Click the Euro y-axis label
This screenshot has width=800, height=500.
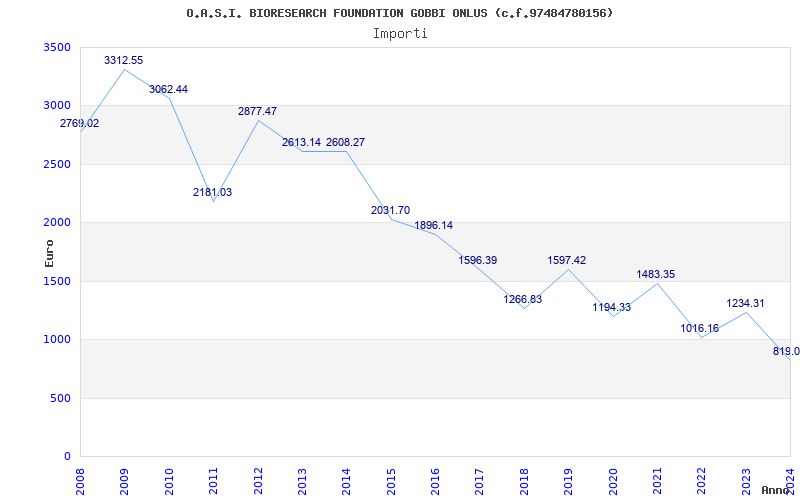click(x=49, y=253)
